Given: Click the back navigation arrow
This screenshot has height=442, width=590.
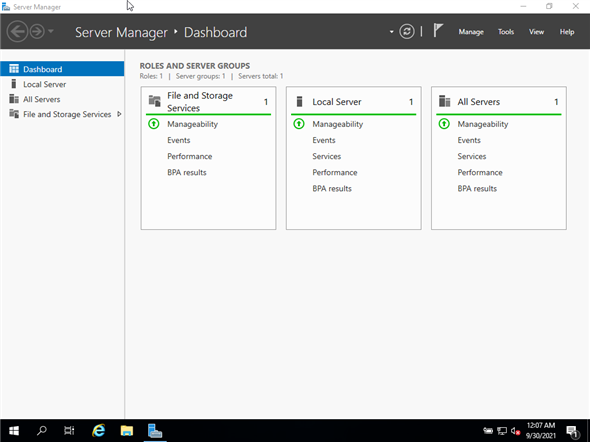Looking at the screenshot, I should [x=17, y=32].
